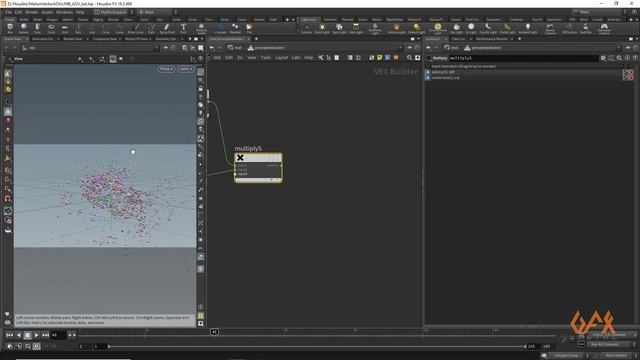
Task: Open the Windows menu
Action: pos(64,12)
